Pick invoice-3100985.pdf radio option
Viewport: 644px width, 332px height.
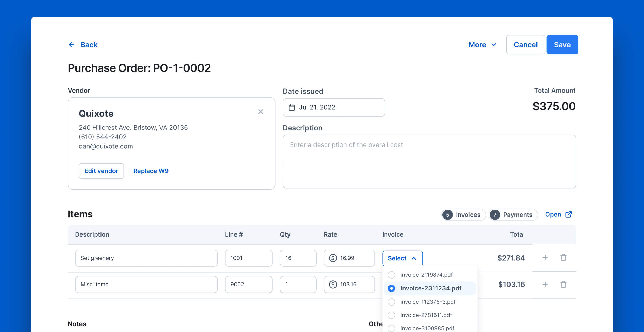coord(391,328)
